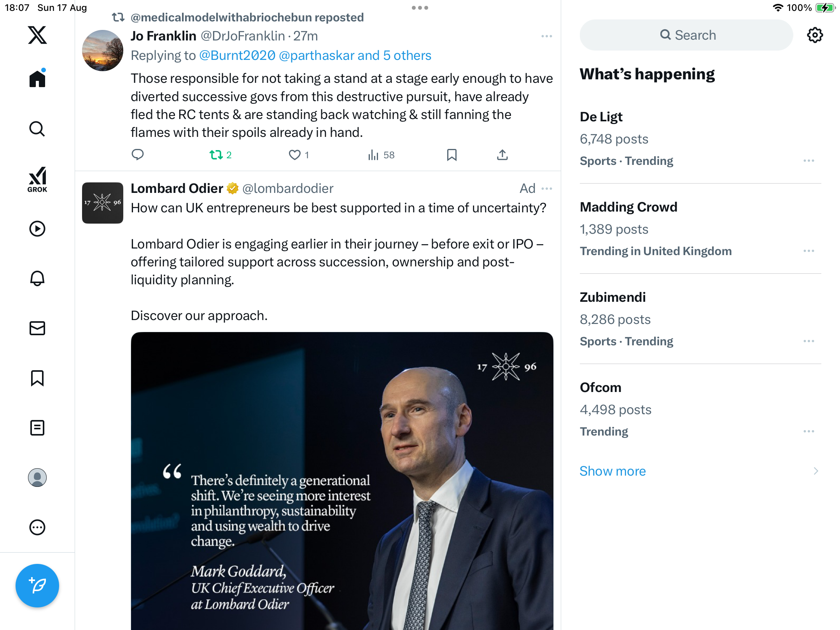Screen dimensions: 840x630
Task: Open trending settings gear icon
Action: click(x=815, y=35)
